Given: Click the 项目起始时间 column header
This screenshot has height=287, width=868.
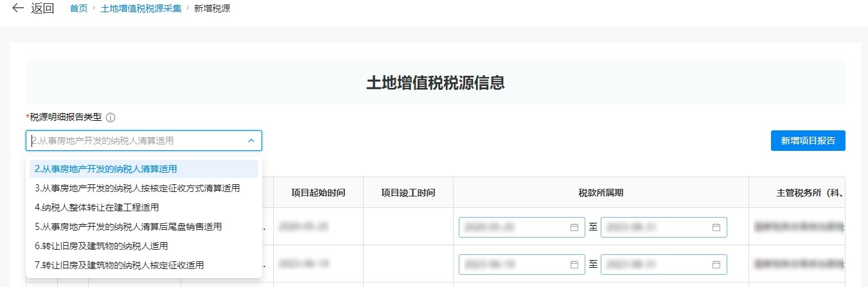Looking at the screenshot, I should [318, 193].
